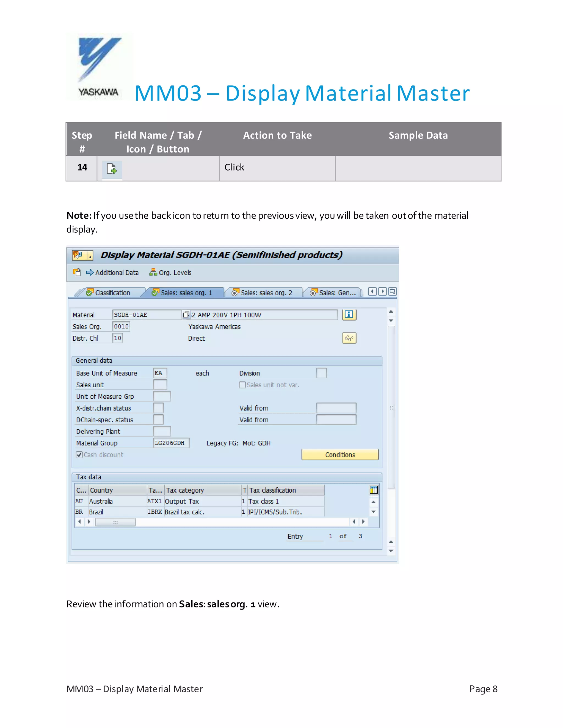Click the Tax classification column header
The height and width of the screenshot is (728, 563).
click(x=286, y=490)
